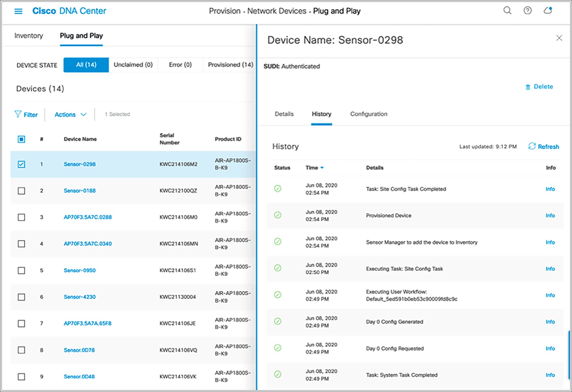Click the cloud notifications icon
Viewport: 572px width, 392px height.
pyautogui.click(x=548, y=11)
